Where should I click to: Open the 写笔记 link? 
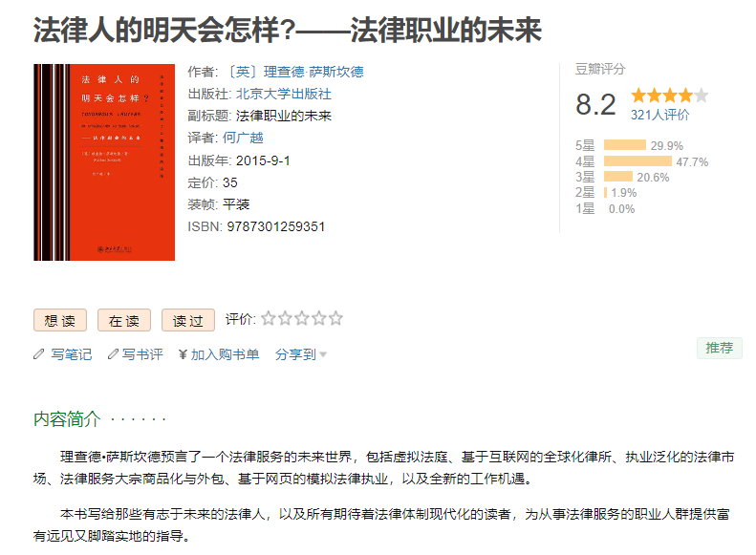[72, 354]
